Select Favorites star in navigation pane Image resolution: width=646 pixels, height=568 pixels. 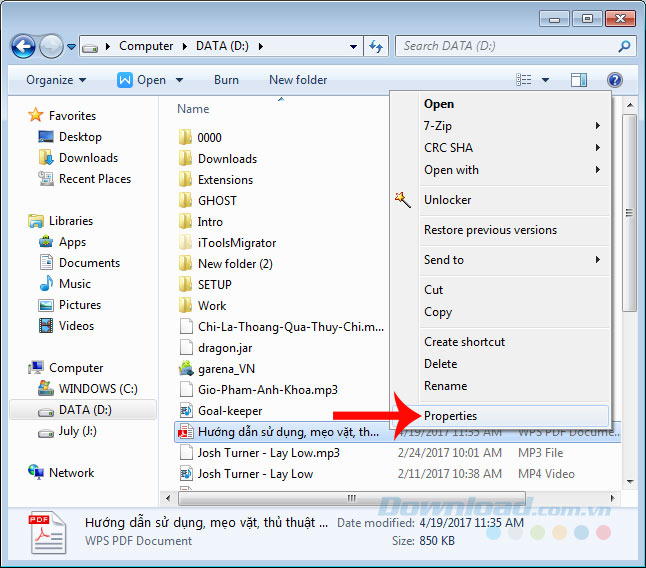click(35, 115)
